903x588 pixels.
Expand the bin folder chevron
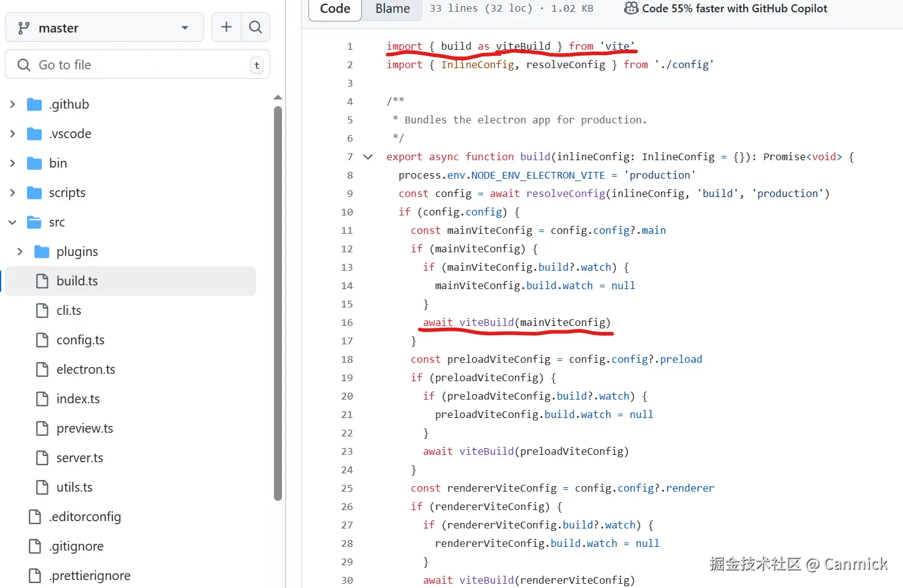coord(12,163)
